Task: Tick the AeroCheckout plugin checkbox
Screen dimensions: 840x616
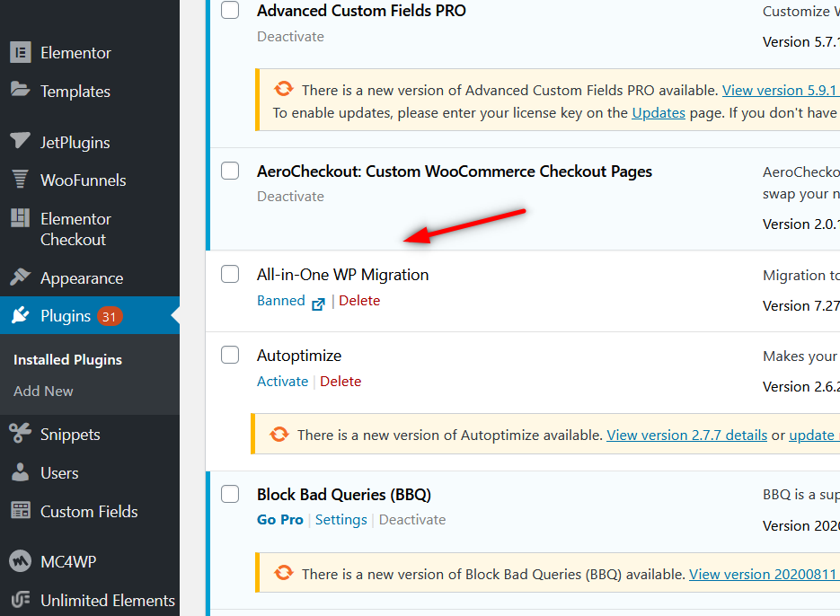Action: click(x=230, y=171)
